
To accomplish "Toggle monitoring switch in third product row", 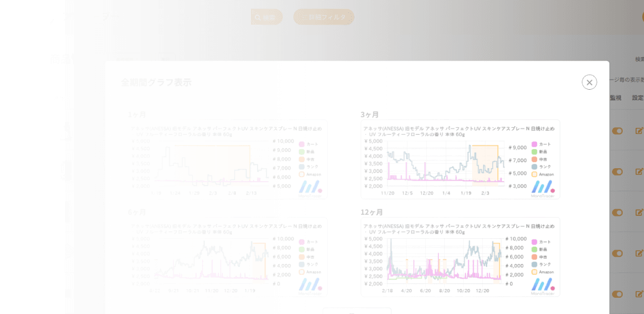I will click(x=617, y=213).
